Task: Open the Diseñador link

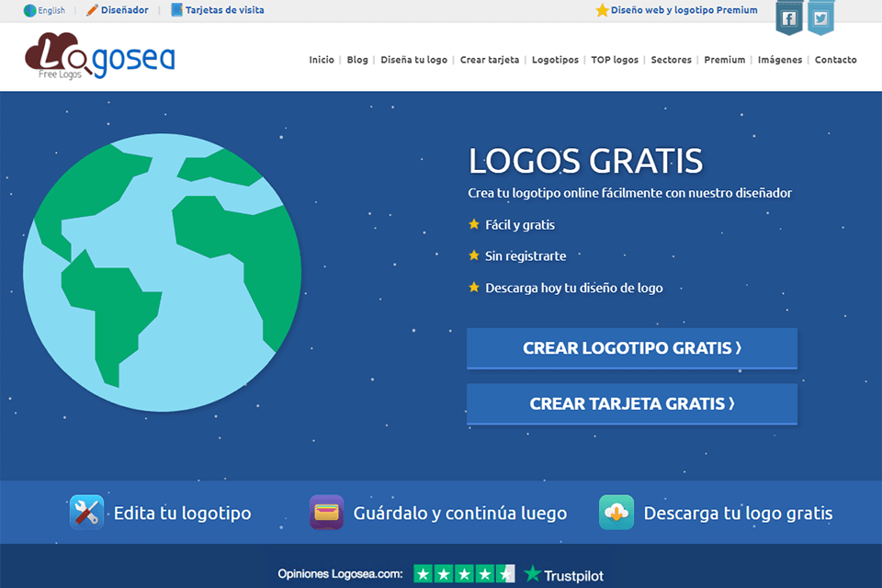Action: point(124,10)
